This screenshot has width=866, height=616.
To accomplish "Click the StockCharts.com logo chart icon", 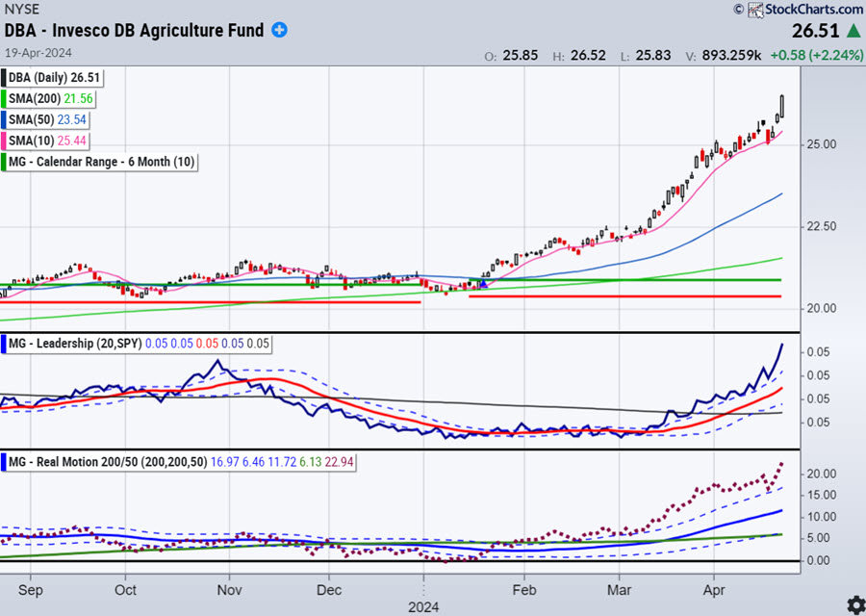I will (755, 10).
